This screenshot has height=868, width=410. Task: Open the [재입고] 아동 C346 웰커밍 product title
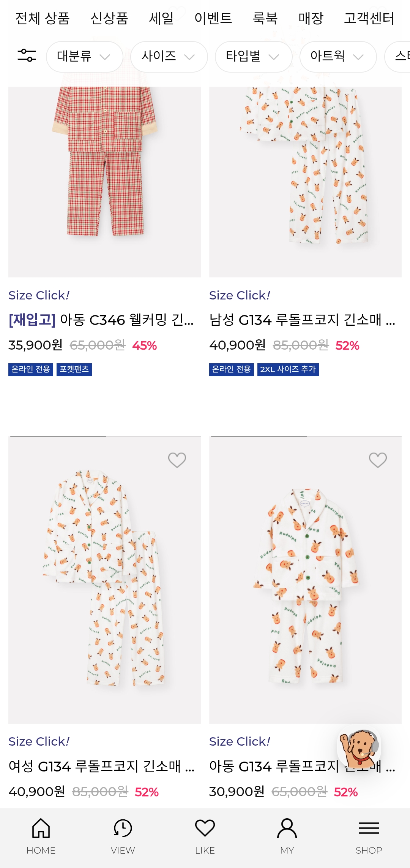(x=101, y=320)
